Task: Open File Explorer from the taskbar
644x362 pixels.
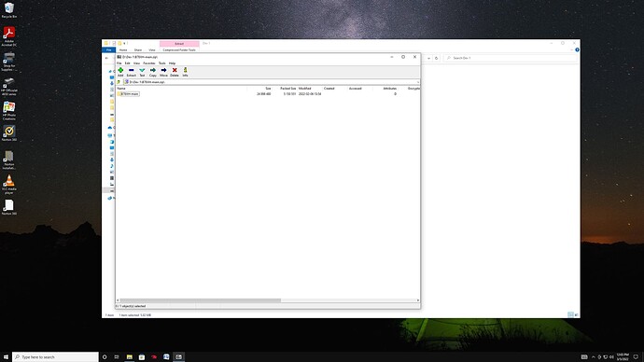Action: coord(130,357)
